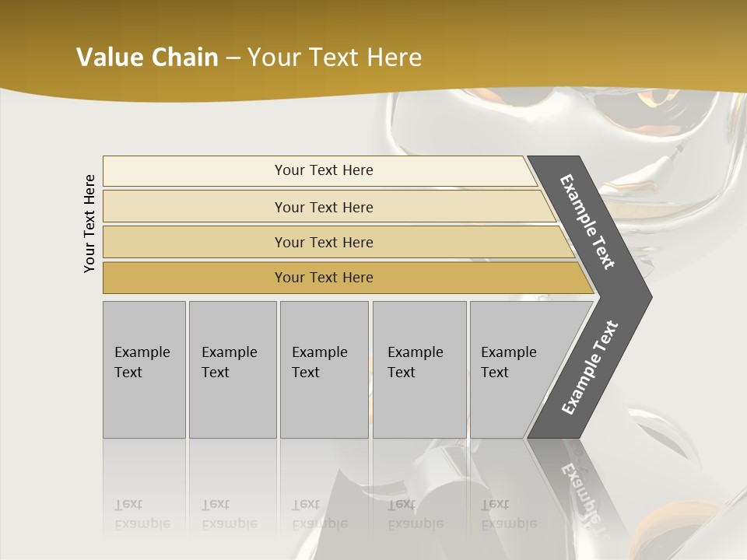Select the second gray "Example Text" box
This screenshot has height=560, width=747.
pos(232,369)
